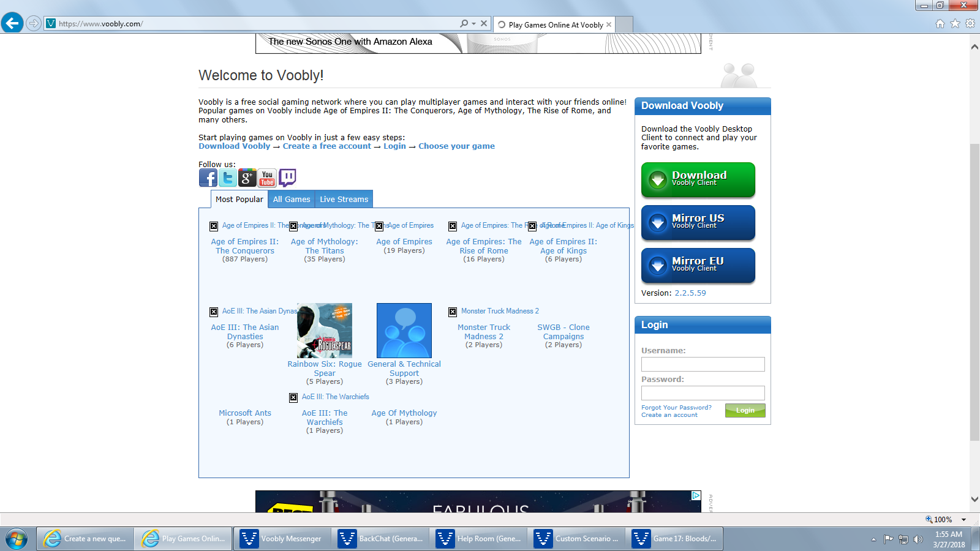Select the Play Games Online At Voobly browser tab
980x551 pixels.
coord(556,24)
